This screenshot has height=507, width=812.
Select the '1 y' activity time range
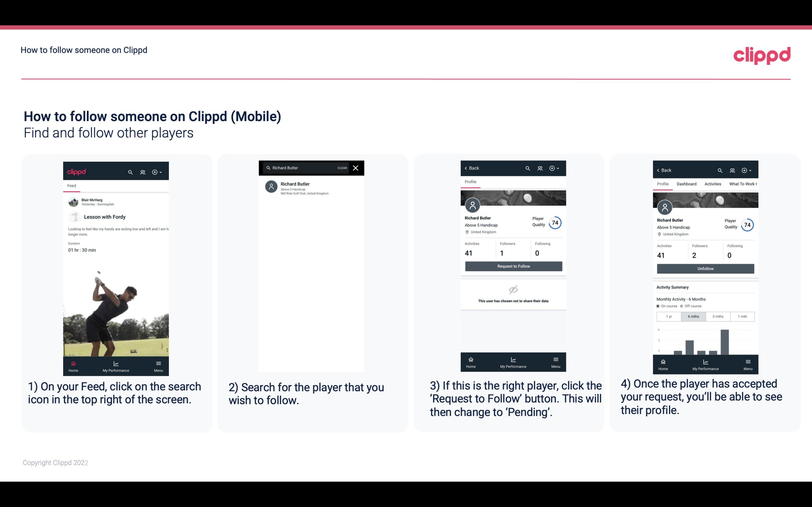tap(668, 316)
